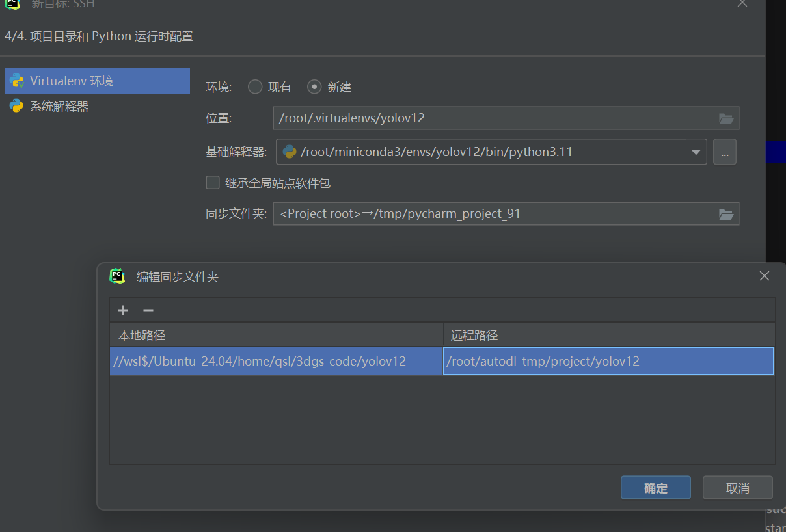
Task: Edit remote path /root/autodl-tmp/project/yolov12 cell
Action: (x=608, y=361)
